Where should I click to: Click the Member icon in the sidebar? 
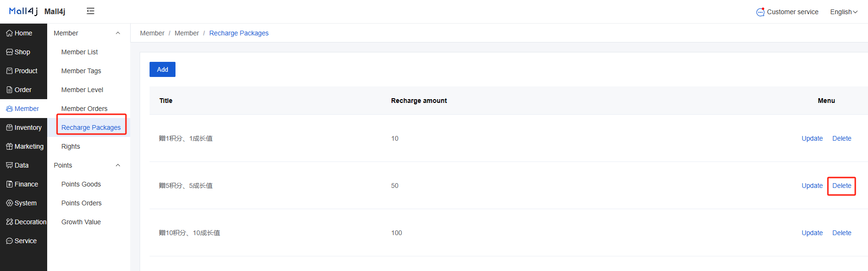(x=9, y=109)
